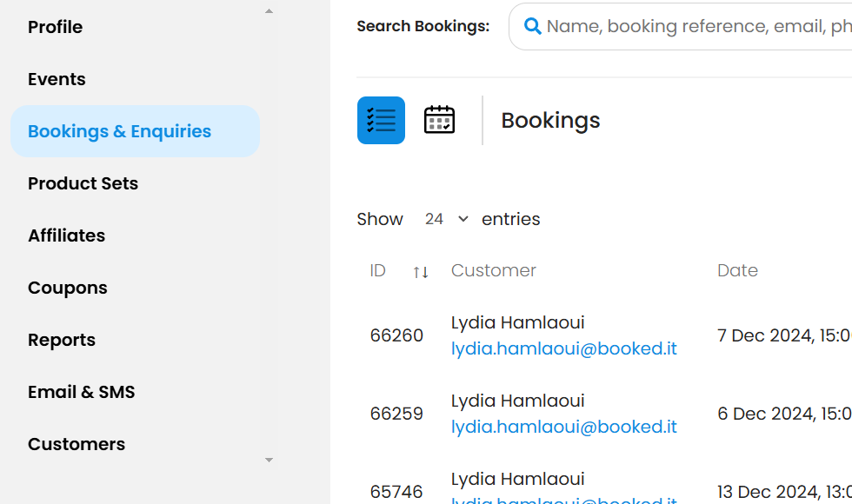
Task: Navigate to Affiliates
Action: (66, 235)
